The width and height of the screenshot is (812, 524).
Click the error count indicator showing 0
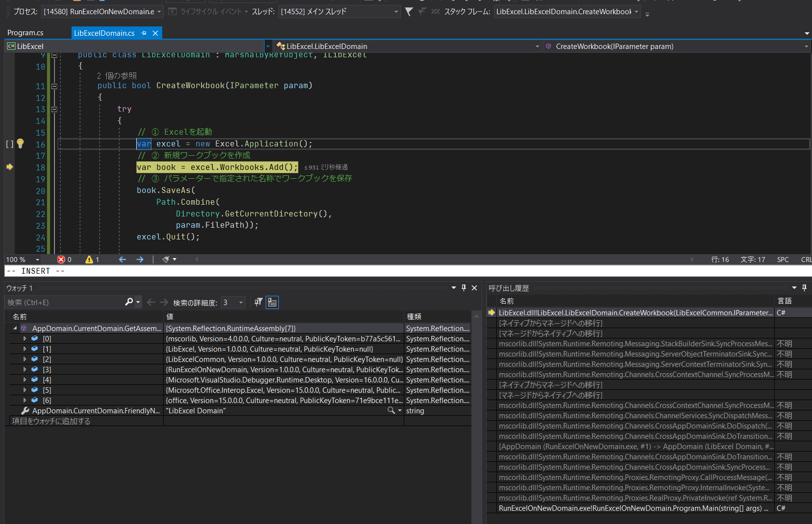64,260
